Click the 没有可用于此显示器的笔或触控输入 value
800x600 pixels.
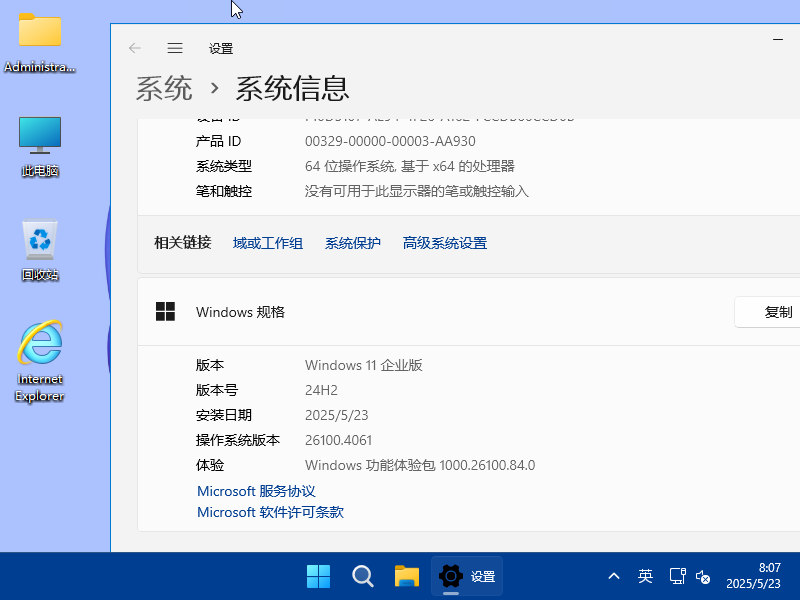[417, 191]
